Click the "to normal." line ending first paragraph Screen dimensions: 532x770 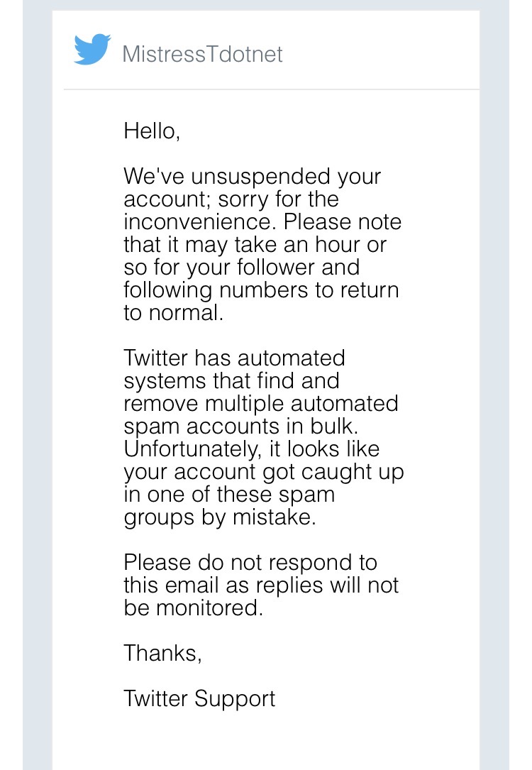coord(174,312)
